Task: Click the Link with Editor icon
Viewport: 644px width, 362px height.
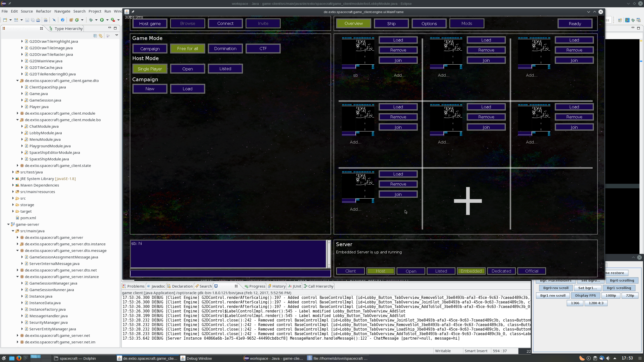Action: coord(101,36)
